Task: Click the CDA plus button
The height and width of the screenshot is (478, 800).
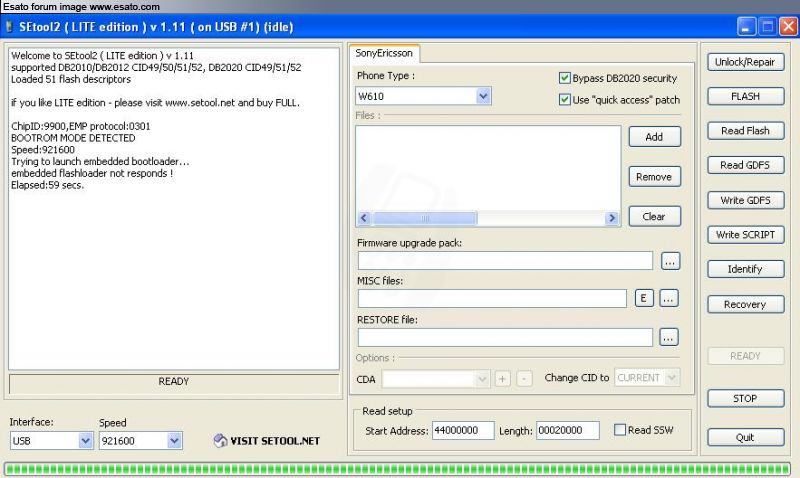Action: tap(503, 379)
